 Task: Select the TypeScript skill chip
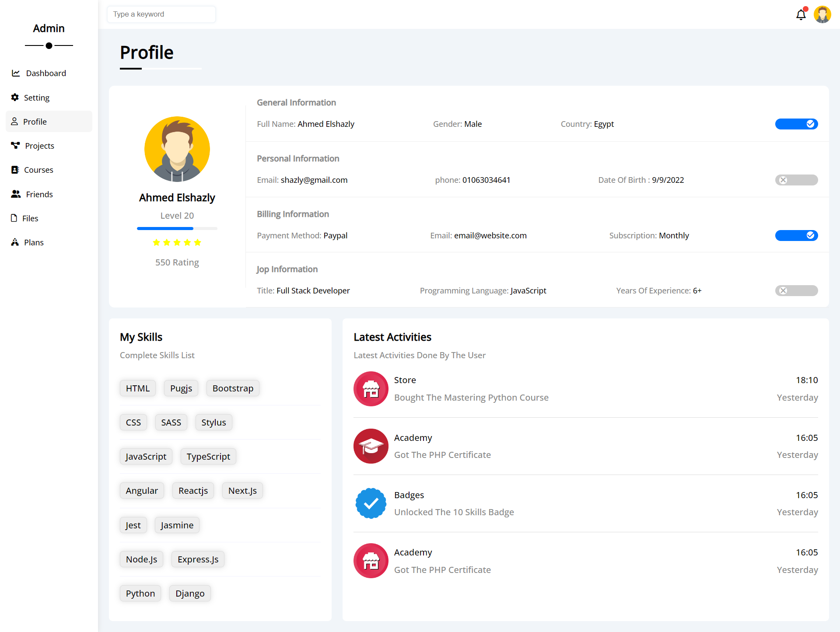pyautogui.click(x=208, y=456)
